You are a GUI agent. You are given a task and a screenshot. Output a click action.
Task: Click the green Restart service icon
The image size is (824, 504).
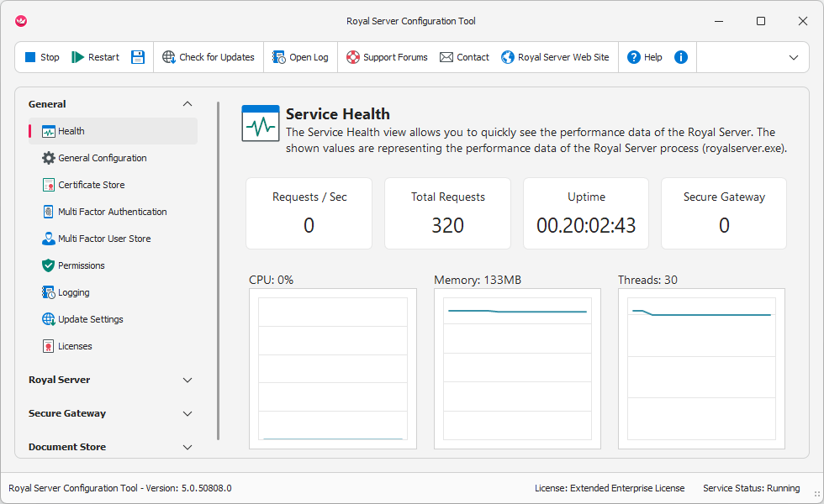[77, 57]
